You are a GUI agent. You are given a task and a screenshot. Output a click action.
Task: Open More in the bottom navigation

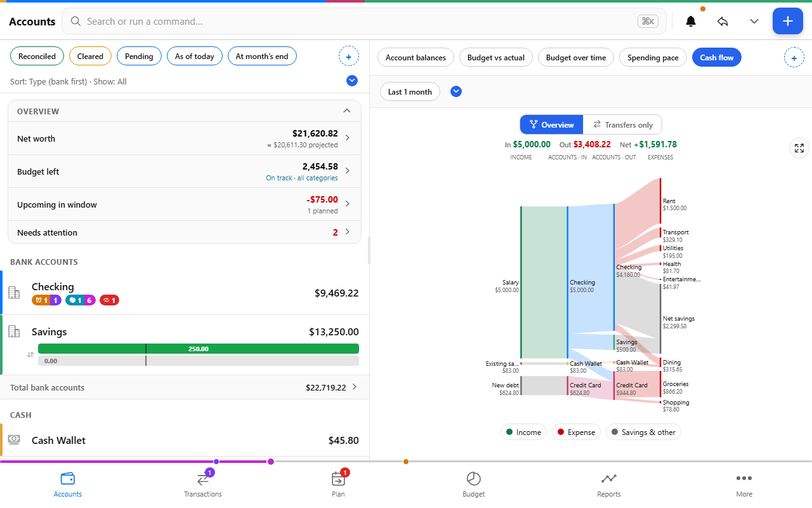[x=744, y=485]
